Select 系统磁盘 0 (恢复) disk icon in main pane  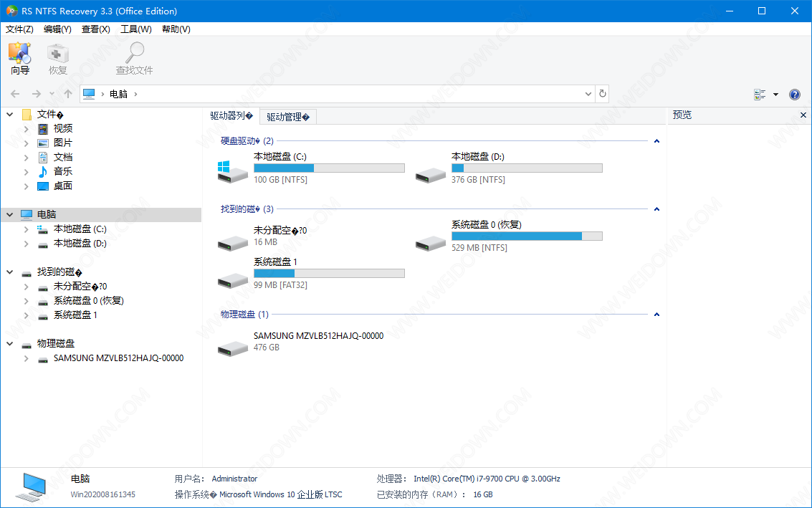(430, 242)
